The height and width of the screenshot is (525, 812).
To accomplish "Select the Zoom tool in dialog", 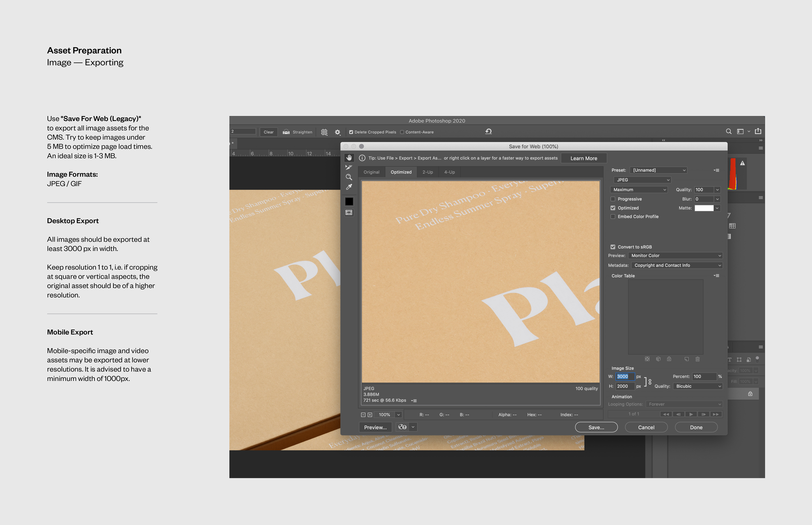I will tap(349, 177).
